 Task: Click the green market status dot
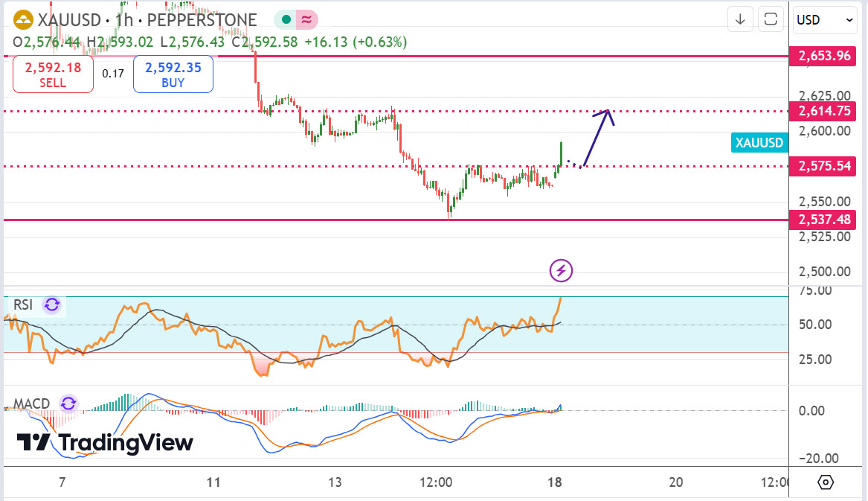(x=286, y=20)
